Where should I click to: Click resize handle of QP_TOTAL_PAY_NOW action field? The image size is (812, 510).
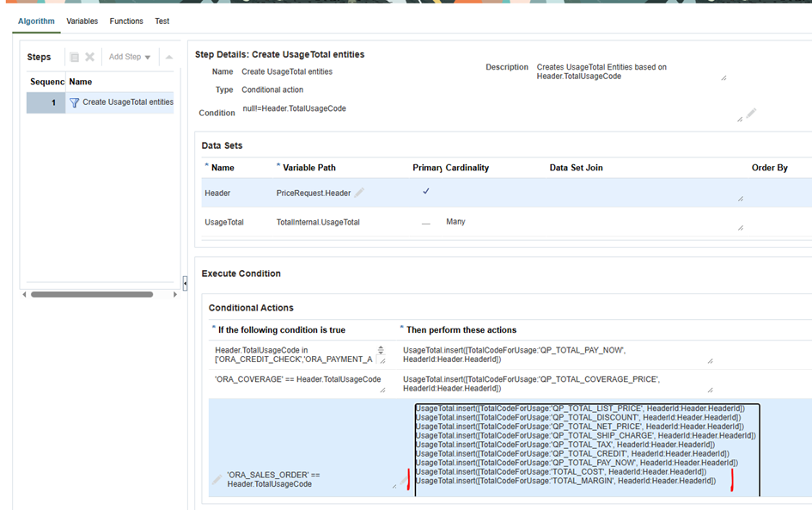click(710, 360)
